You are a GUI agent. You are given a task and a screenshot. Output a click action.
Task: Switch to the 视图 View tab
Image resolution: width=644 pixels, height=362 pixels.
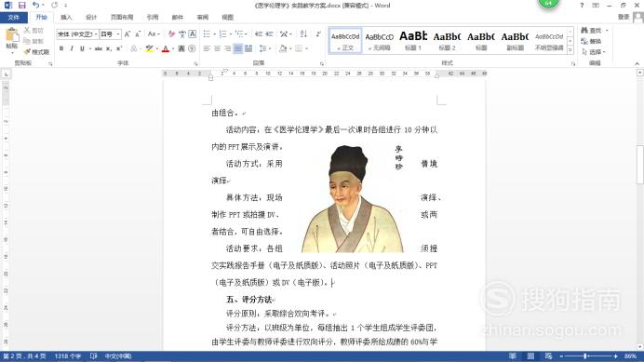click(227, 18)
